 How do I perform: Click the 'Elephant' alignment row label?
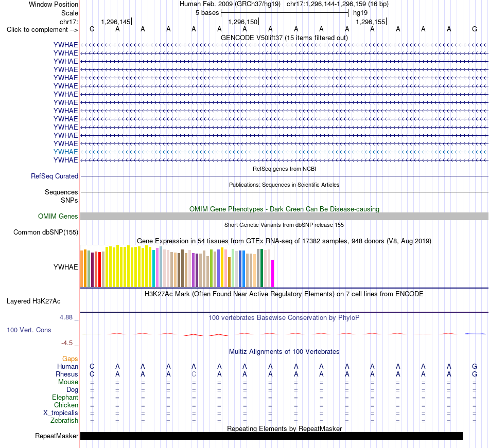(65, 397)
